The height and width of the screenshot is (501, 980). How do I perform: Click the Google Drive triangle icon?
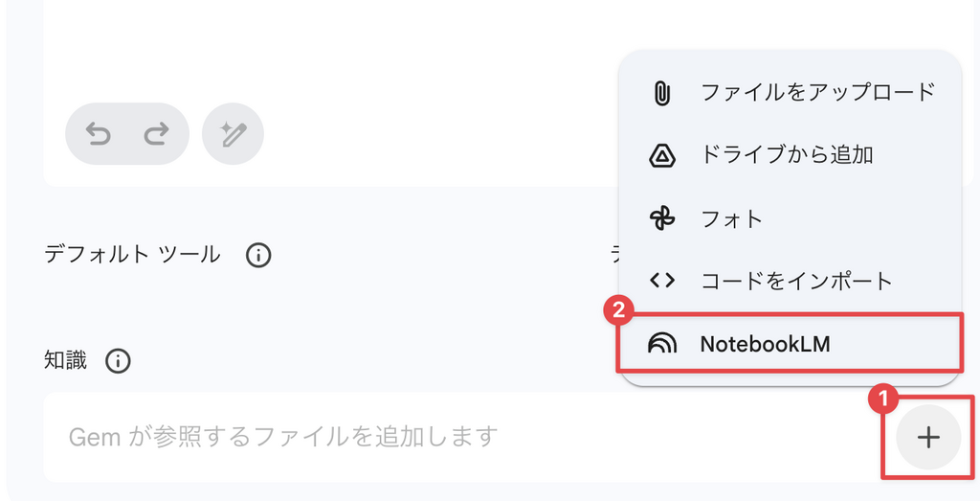coord(662,155)
